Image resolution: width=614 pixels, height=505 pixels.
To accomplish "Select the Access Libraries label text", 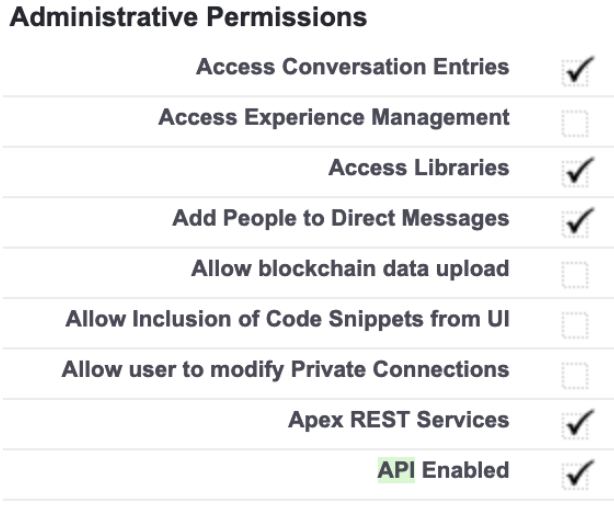I will [x=418, y=168].
